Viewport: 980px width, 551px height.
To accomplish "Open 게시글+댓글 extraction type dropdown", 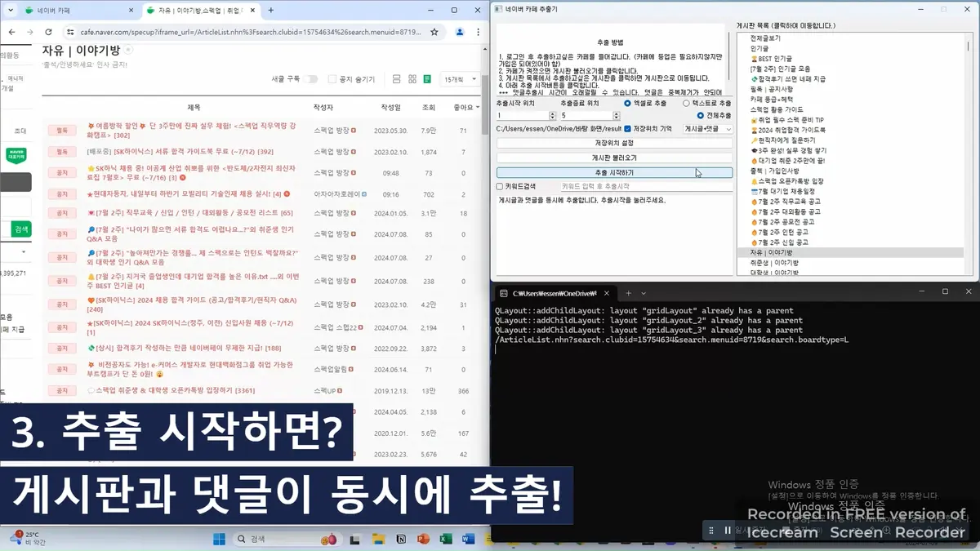I will [707, 129].
